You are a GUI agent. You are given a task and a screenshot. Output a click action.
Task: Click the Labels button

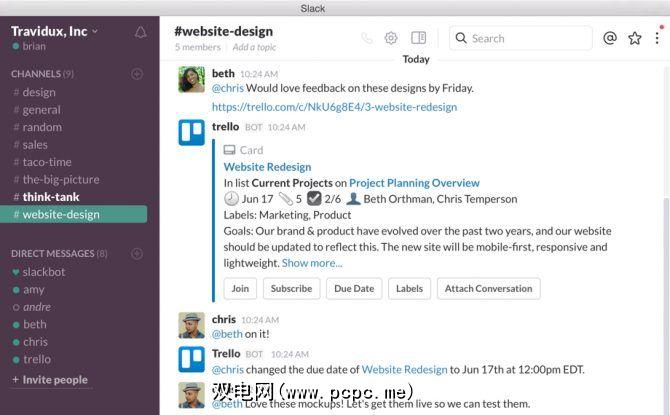tap(409, 289)
